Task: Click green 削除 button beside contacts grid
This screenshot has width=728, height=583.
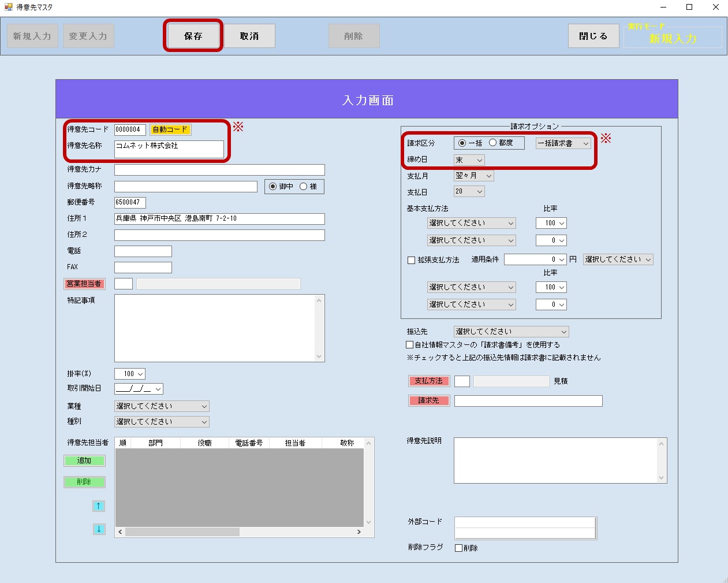Action: [x=84, y=482]
